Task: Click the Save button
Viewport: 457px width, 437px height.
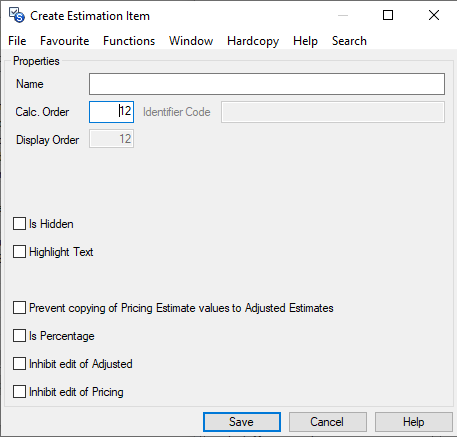Action: click(242, 422)
